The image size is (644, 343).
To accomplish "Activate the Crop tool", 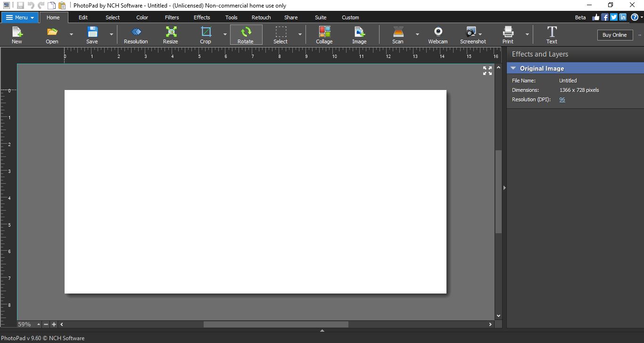I will [206, 35].
